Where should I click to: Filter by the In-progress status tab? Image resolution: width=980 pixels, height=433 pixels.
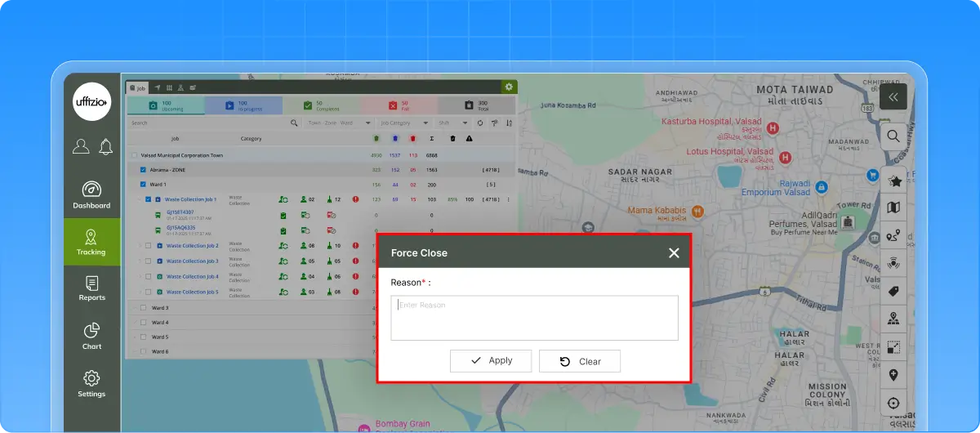(x=243, y=105)
